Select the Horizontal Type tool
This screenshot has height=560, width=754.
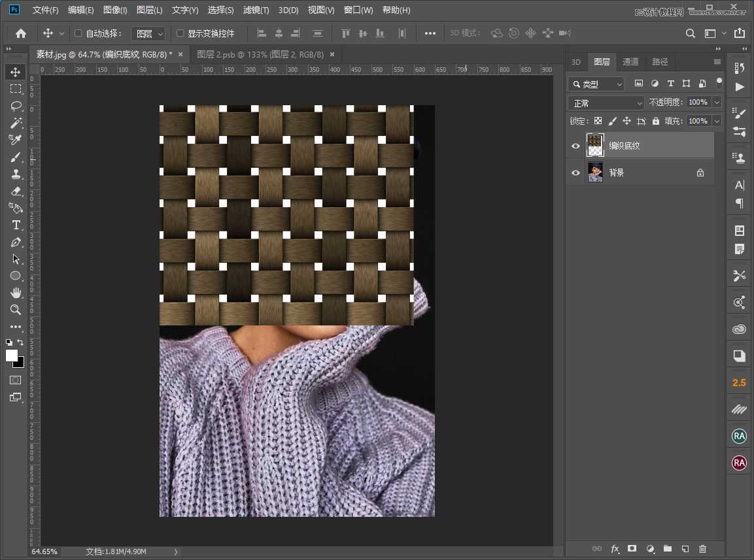click(x=16, y=225)
